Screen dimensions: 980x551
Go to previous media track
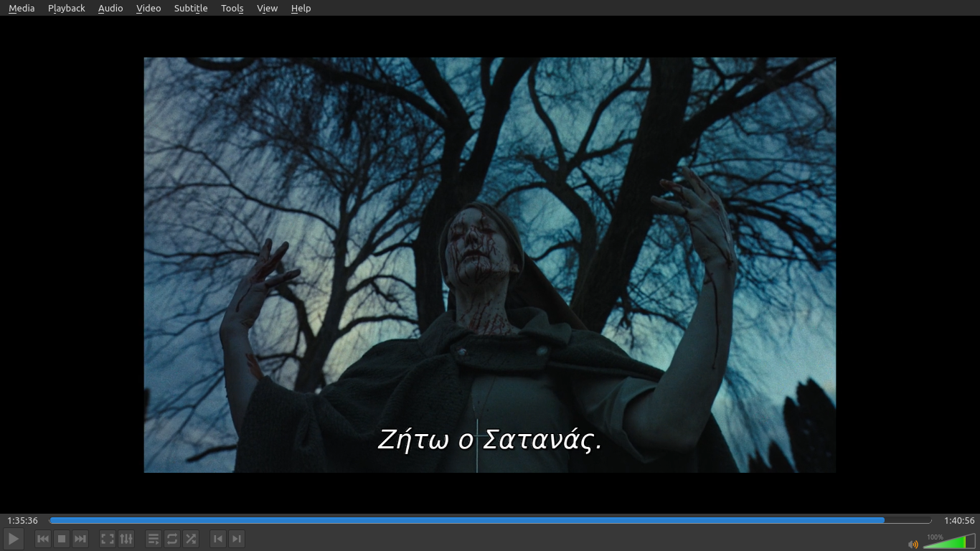coord(43,539)
